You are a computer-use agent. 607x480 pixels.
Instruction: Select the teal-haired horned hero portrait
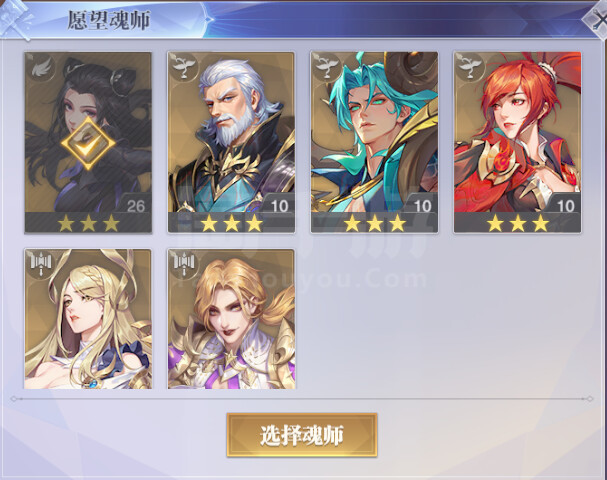(x=374, y=142)
